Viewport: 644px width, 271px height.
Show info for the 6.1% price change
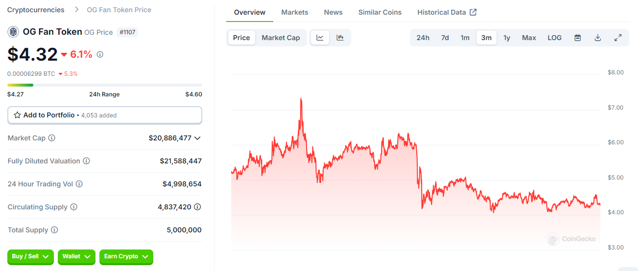tap(100, 54)
